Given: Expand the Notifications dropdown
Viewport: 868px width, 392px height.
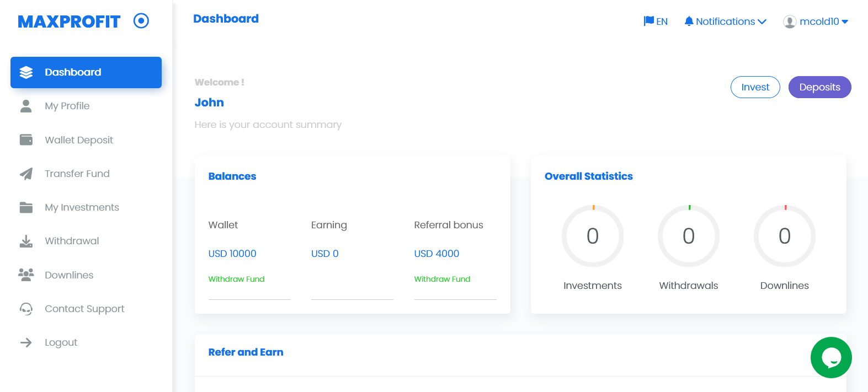Looking at the screenshot, I should pyautogui.click(x=725, y=22).
